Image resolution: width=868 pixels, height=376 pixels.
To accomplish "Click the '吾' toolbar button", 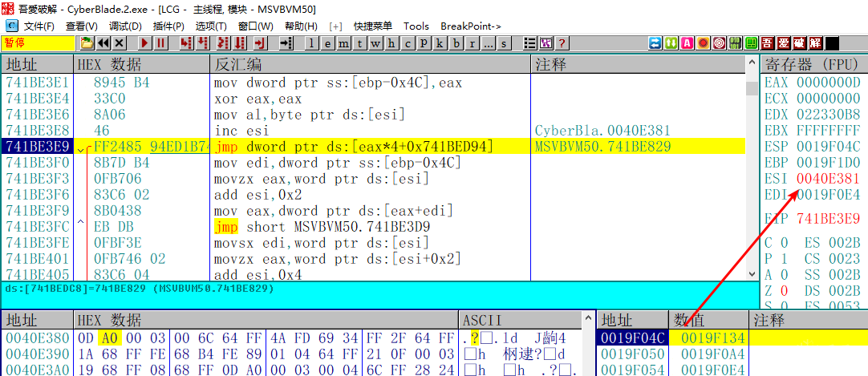I will tap(768, 43).
